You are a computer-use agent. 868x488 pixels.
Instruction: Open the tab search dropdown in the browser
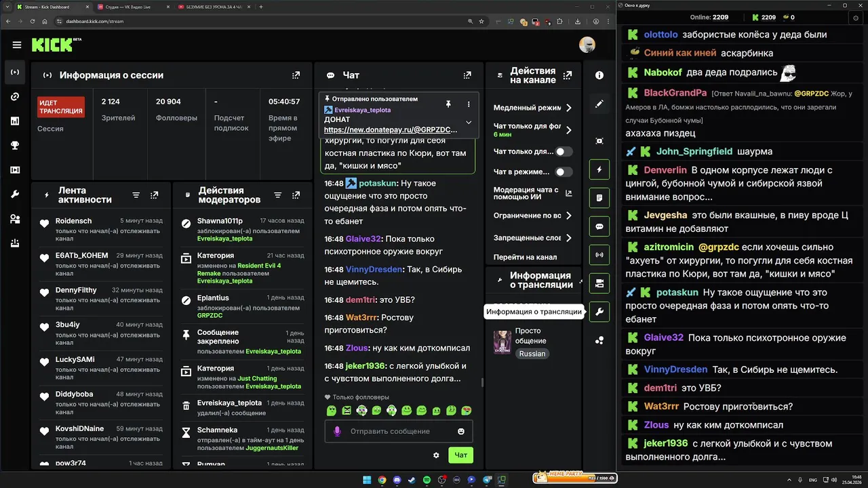point(7,7)
